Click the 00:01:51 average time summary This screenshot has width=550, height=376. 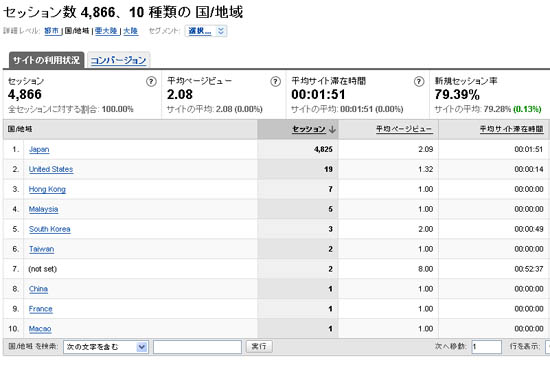pyautogui.click(x=318, y=95)
